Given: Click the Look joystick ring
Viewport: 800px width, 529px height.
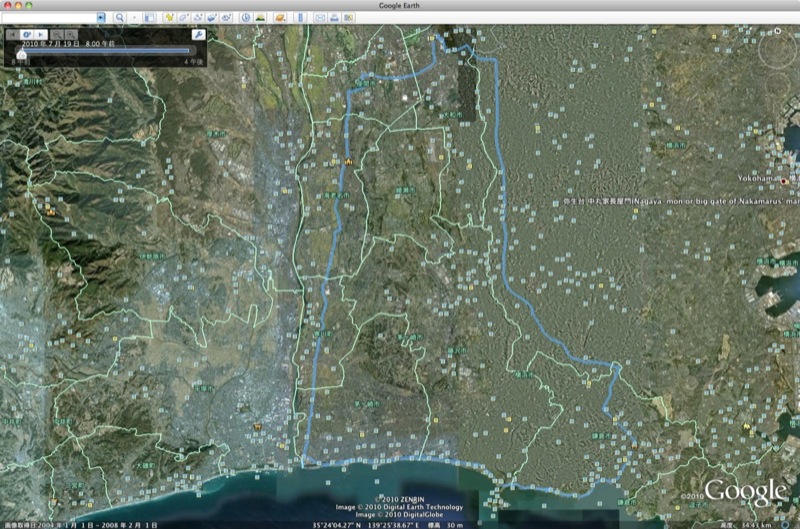Looking at the screenshot, I should tap(778, 50).
